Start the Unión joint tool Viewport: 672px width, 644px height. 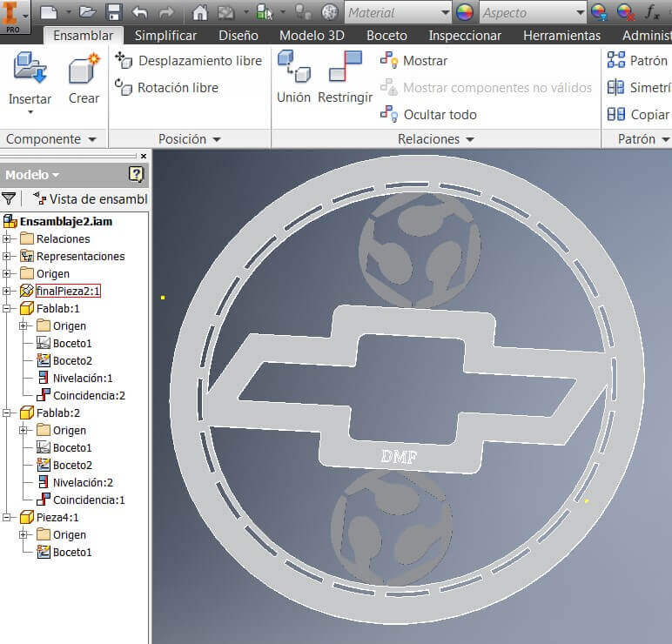pos(293,77)
